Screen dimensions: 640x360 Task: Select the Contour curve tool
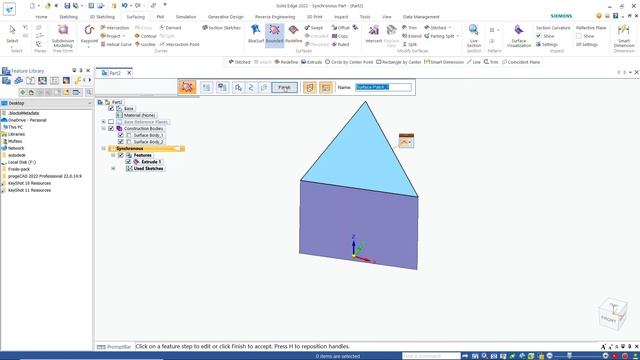point(146,36)
